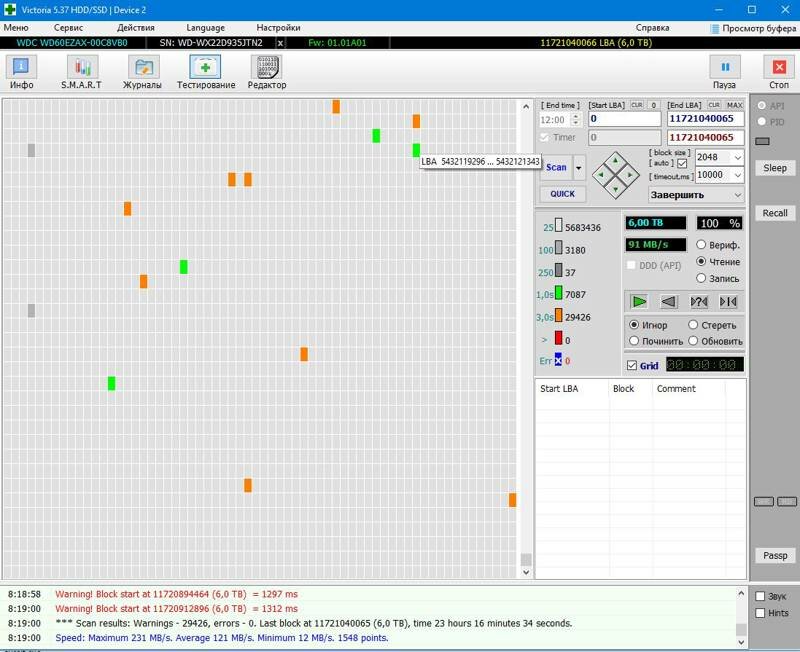Viewport: 800px width, 652px height.
Task: Stop the scan with Стоп button
Action: [x=779, y=72]
